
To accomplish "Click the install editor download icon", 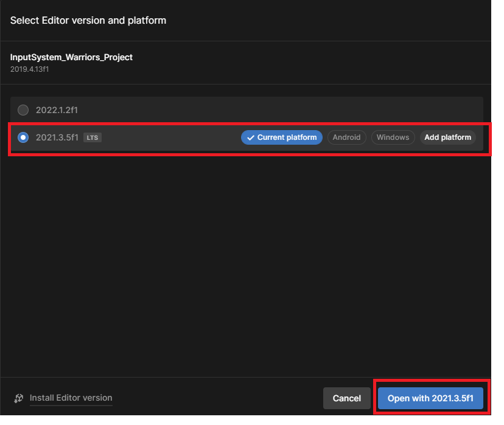I will (x=19, y=398).
